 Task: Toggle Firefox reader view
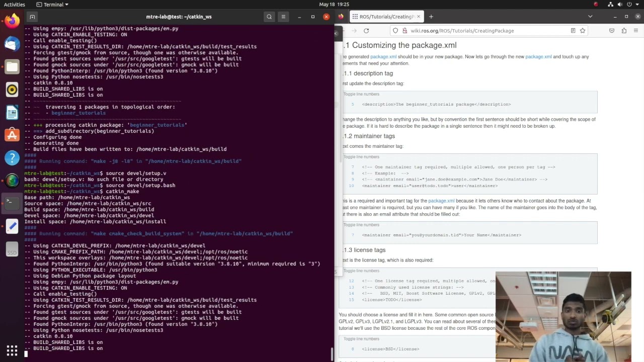[x=573, y=31]
